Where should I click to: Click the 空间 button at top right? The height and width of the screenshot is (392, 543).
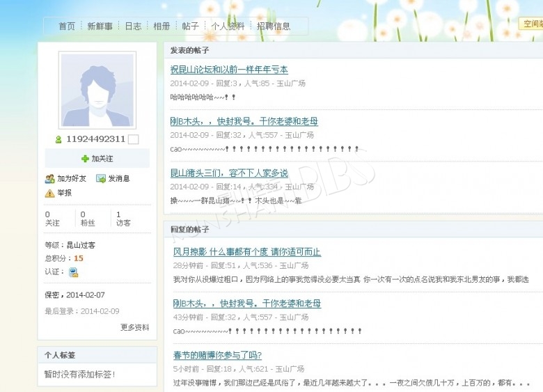[531, 24]
